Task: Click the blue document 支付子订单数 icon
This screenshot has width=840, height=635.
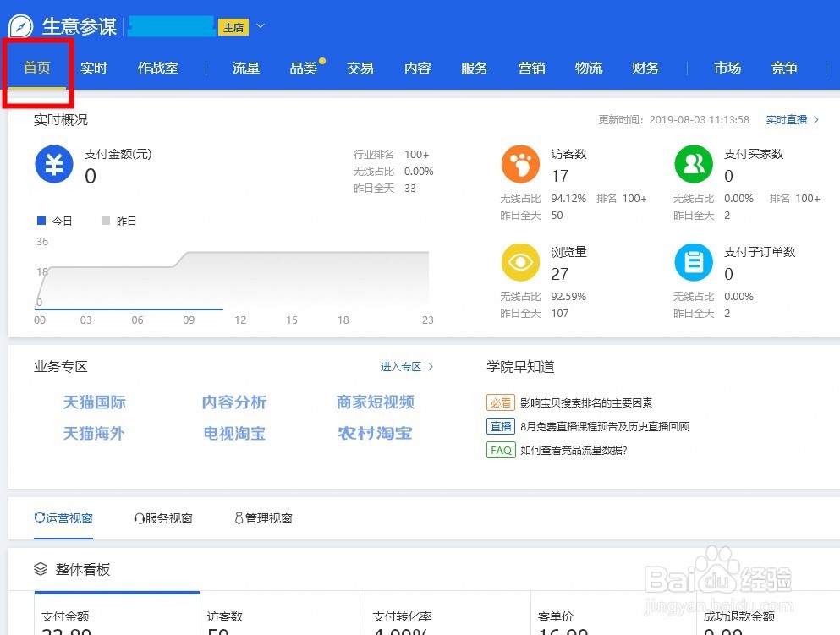Action: (693, 262)
